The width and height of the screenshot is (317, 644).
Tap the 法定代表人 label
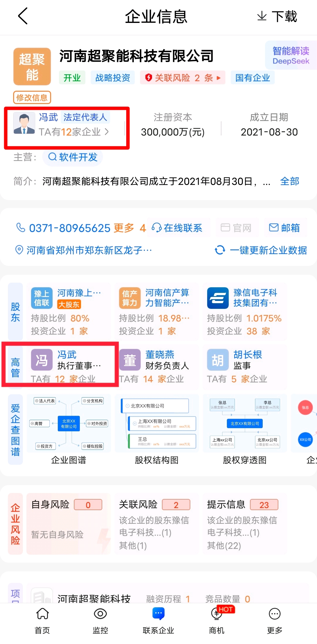tap(85, 117)
